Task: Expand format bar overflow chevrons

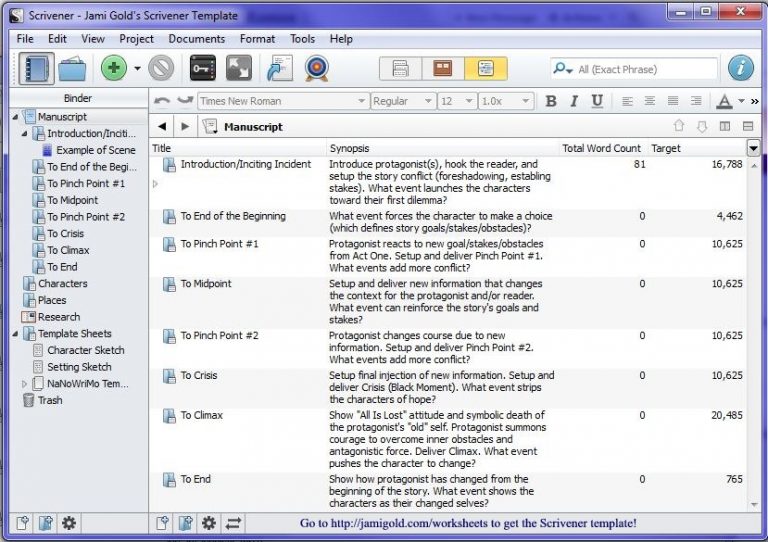Action: [x=754, y=101]
